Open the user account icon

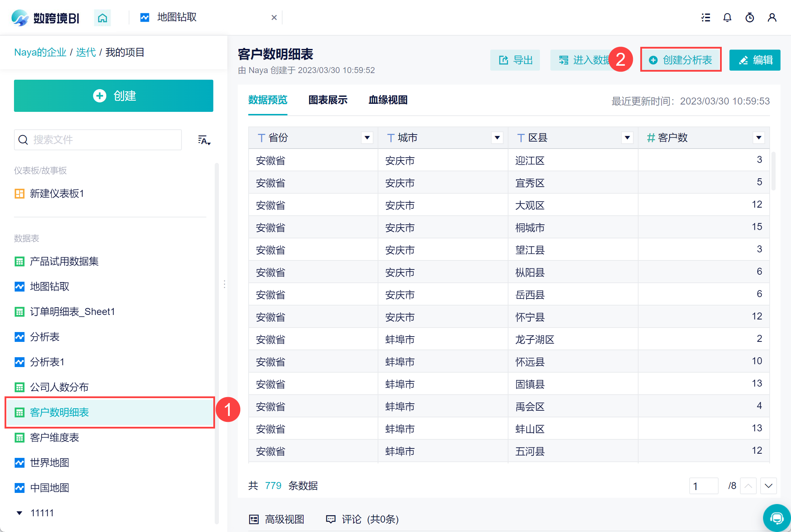click(772, 17)
